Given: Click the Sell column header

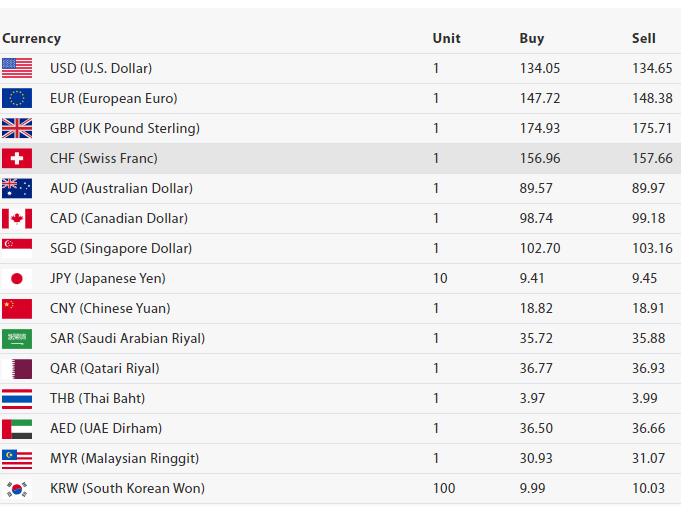Looking at the screenshot, I should 644,38.
